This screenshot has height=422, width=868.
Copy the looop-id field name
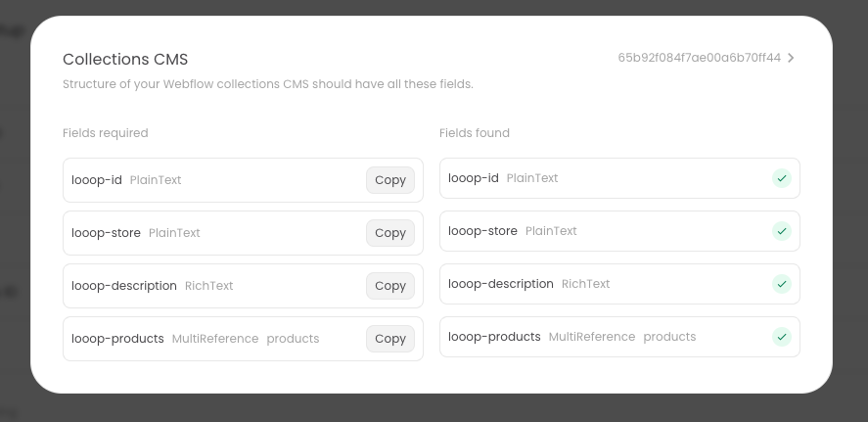[x=389, y=180]
